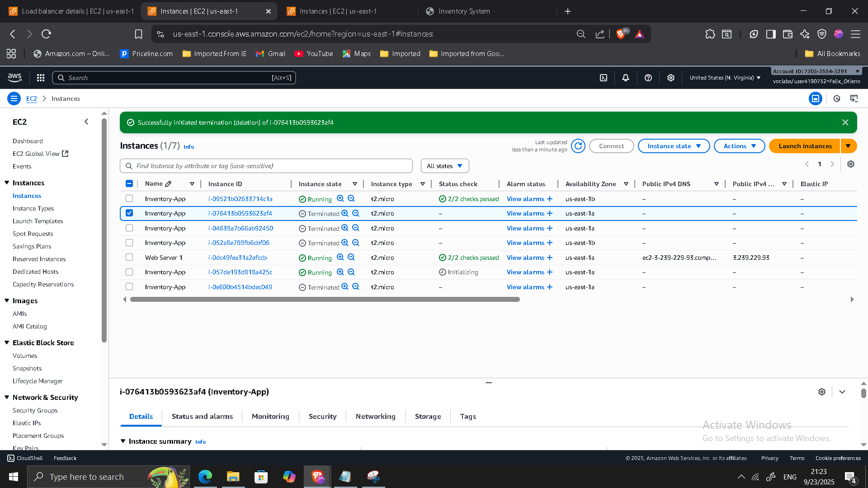
Task: Click the refresh instances icon
Action: [x=578, y=146]
